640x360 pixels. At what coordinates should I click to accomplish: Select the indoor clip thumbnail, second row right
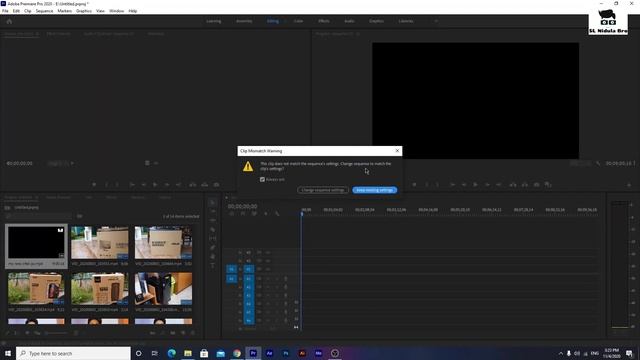(163, 289)
